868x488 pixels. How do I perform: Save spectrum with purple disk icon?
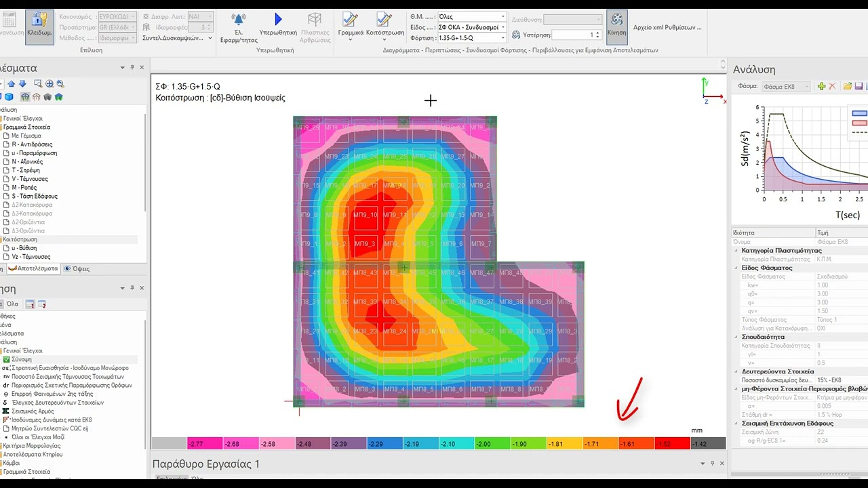pos(859,86)
